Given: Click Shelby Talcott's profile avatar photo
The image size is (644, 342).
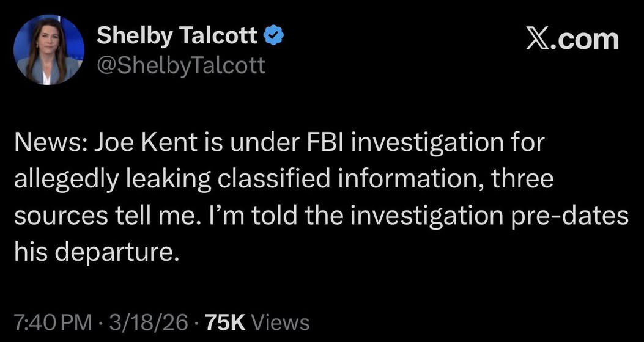Looking at the screenshot, I should pos(48,49).
